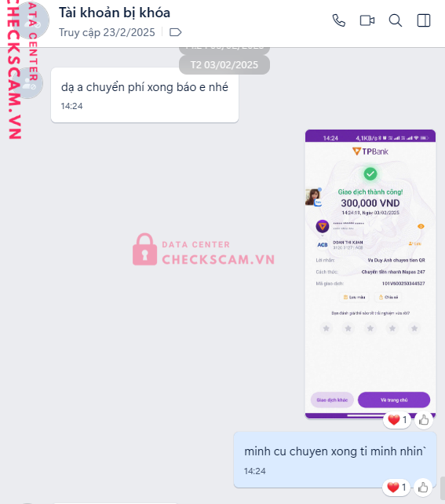
Task: Like the last message with thumbs-up icon
Action: [423, 488]
